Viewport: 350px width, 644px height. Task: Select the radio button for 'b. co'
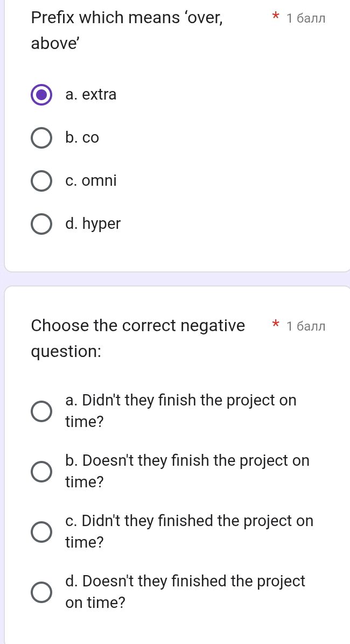[x=41, y=138]
